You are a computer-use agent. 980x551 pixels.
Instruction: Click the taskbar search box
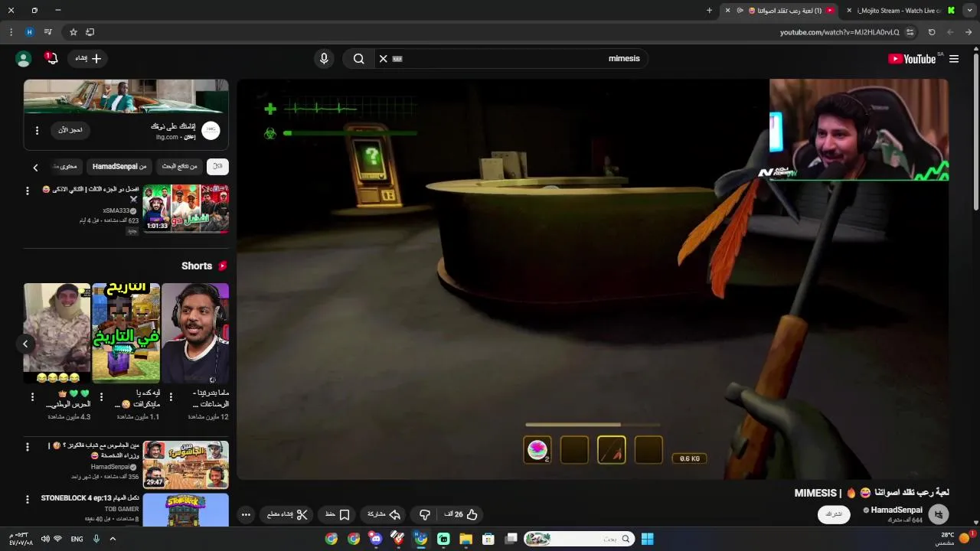579,539
